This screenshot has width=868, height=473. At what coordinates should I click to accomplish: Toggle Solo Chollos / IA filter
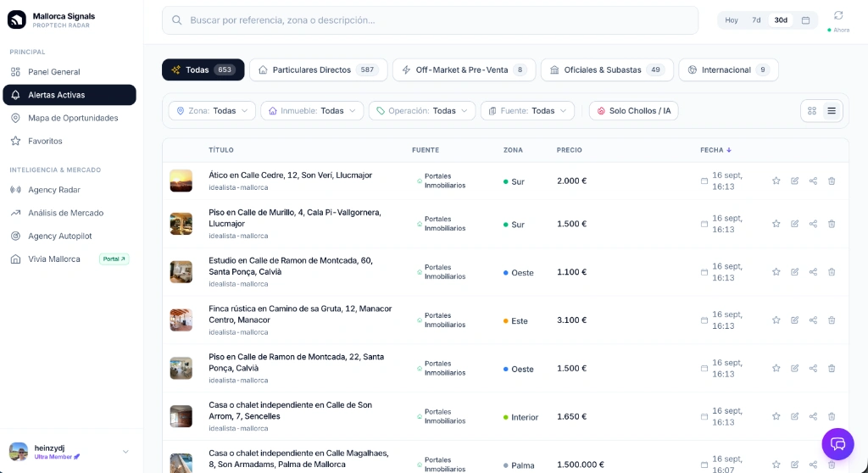coord(633,111)
